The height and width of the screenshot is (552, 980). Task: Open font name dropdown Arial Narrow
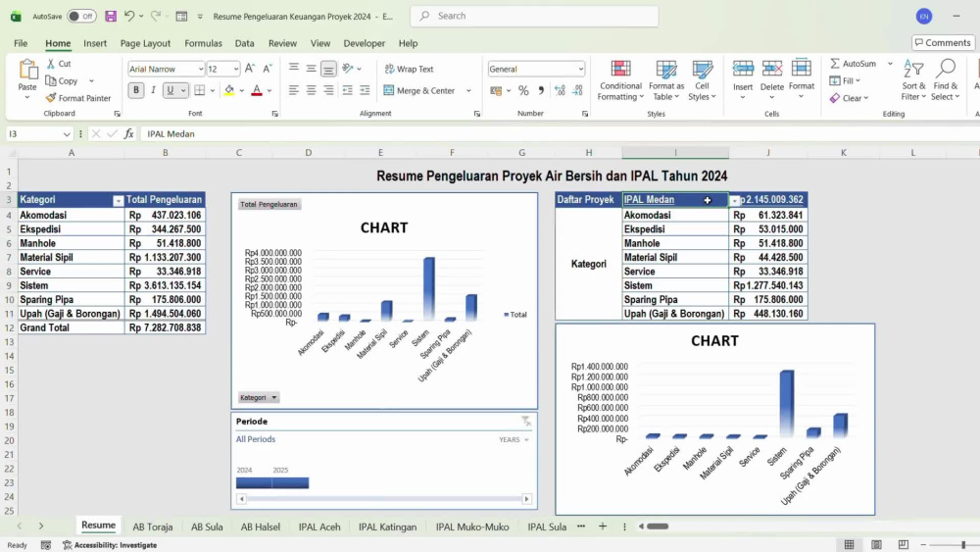[201, 69]
